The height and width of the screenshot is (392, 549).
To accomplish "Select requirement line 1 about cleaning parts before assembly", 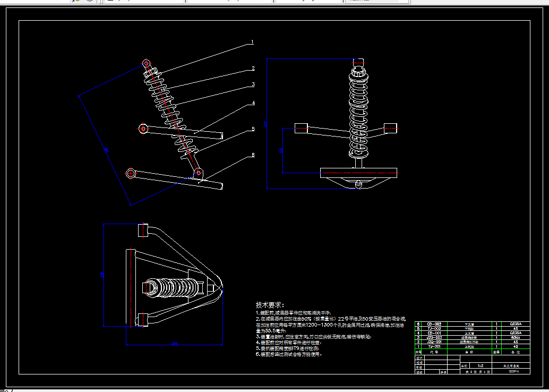I will point(293,313).
